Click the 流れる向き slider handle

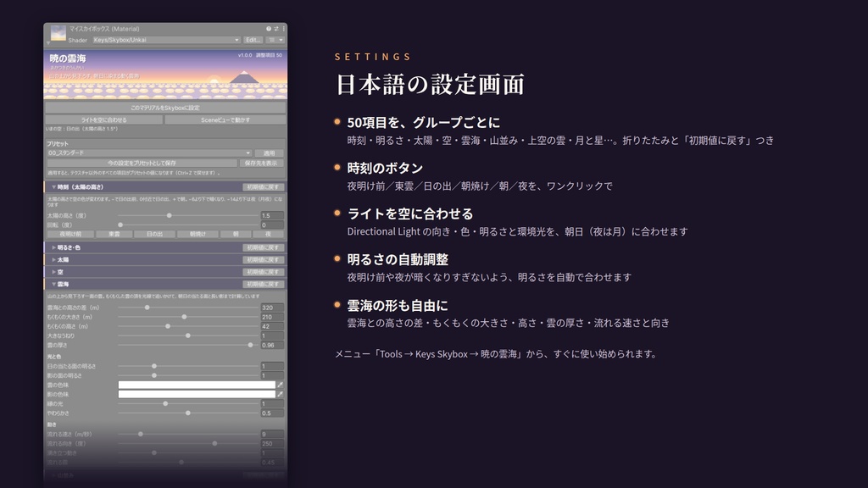click(x=214, y=444)
